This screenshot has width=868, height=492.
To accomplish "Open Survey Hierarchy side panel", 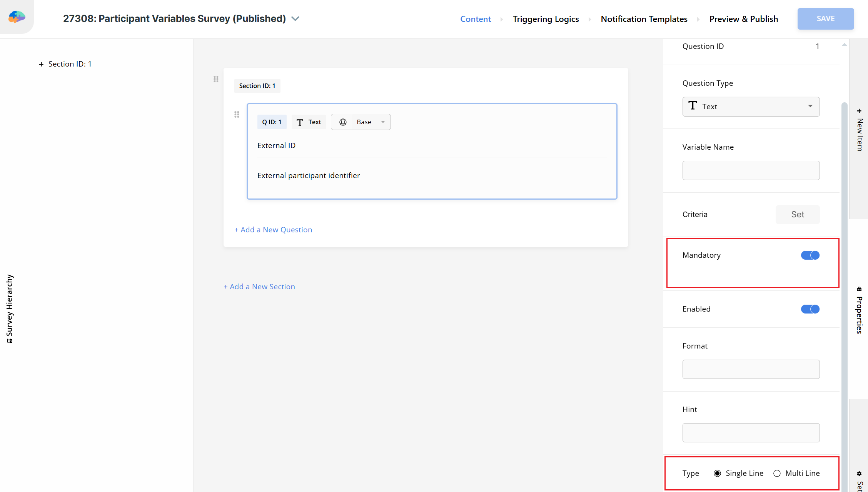I will click(x=10, y=309).
